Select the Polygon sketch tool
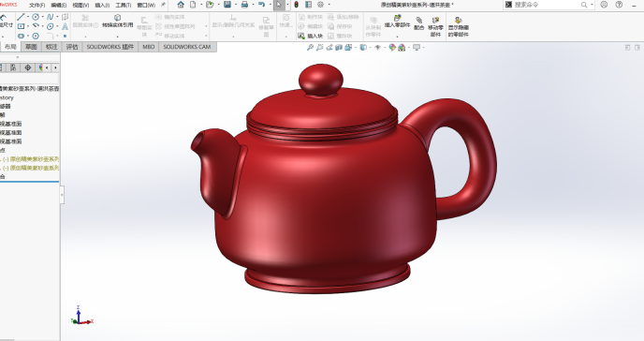Image resolution: width=644 pixels, height=341 pixels. (x=36, y=36)
